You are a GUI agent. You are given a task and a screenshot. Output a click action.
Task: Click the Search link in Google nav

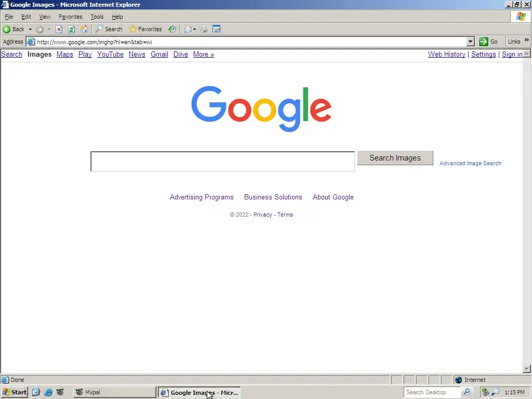(x=11, y=54)
